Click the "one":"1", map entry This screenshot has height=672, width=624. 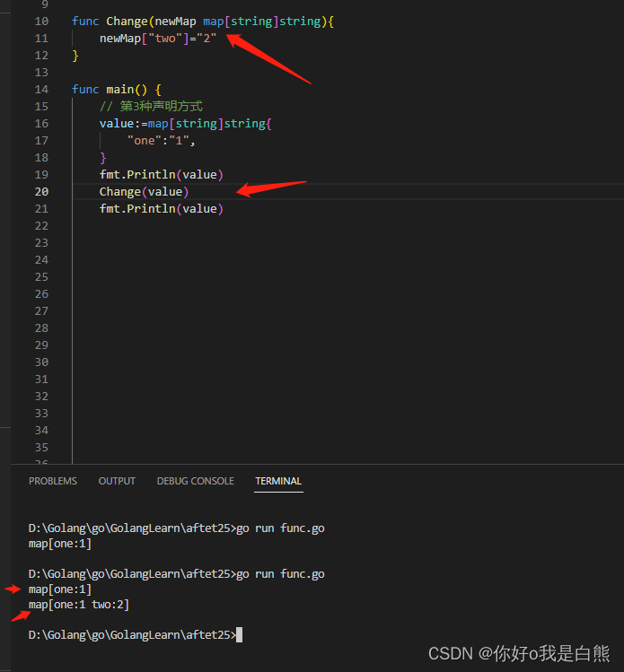click(162, 141)
